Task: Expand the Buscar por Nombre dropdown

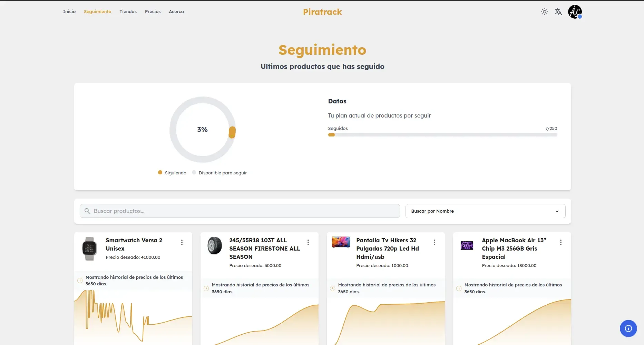Action: pyautogui.click(x=485, y=211)
